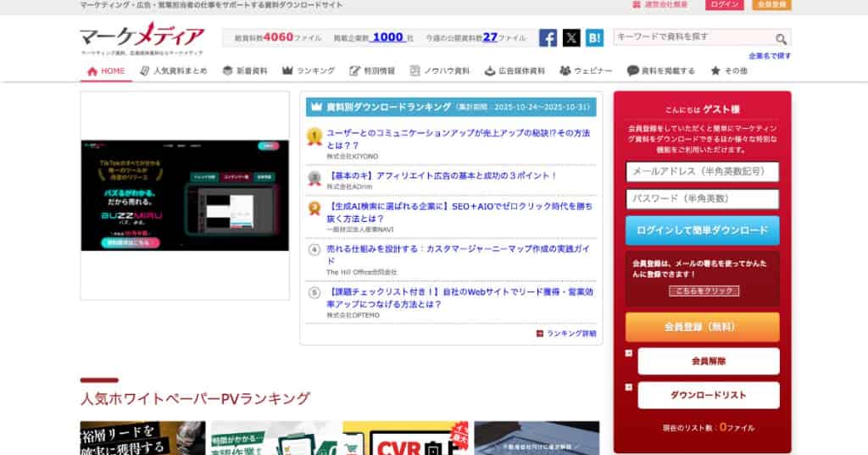This screenshot has width=868, height=455.
Task: Open the ウェビナー menu item
Action: (x=586, y=71)
